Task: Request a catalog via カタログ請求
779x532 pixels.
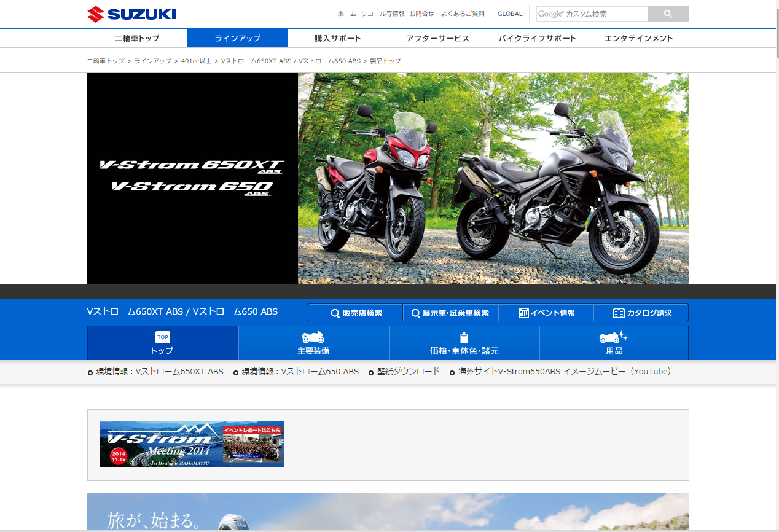Action: click(x=641, y=313)
